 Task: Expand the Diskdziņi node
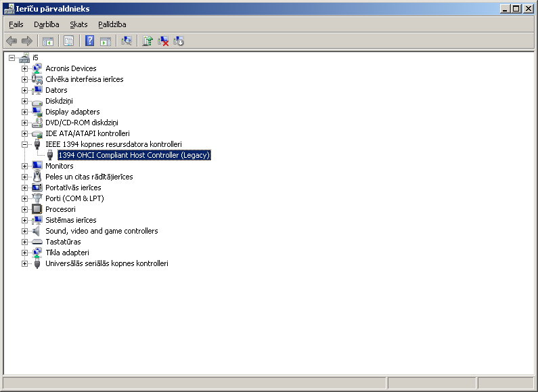pyautogui.click(x=25, y=101)
